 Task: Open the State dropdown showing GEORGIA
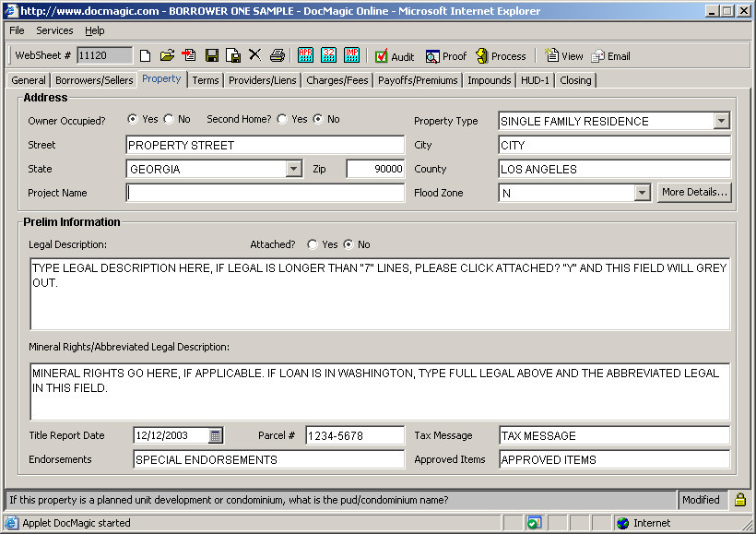[293, 169]
